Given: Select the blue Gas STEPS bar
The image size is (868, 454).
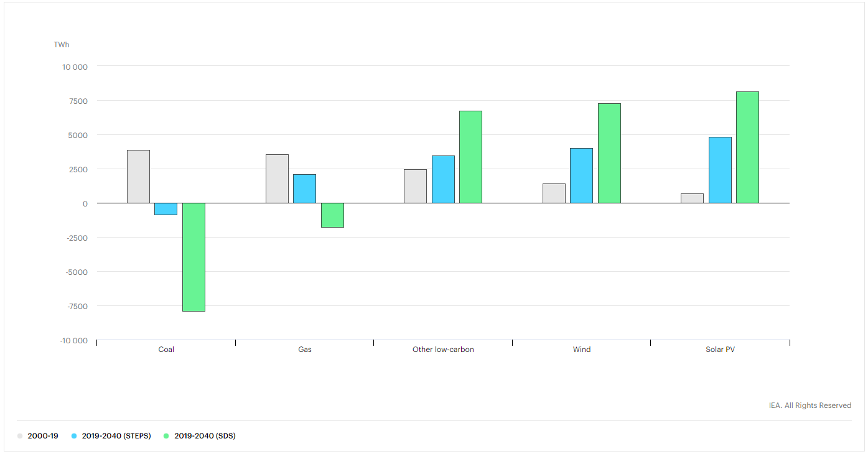Looking at the screenshot, I should click(304, 188).
